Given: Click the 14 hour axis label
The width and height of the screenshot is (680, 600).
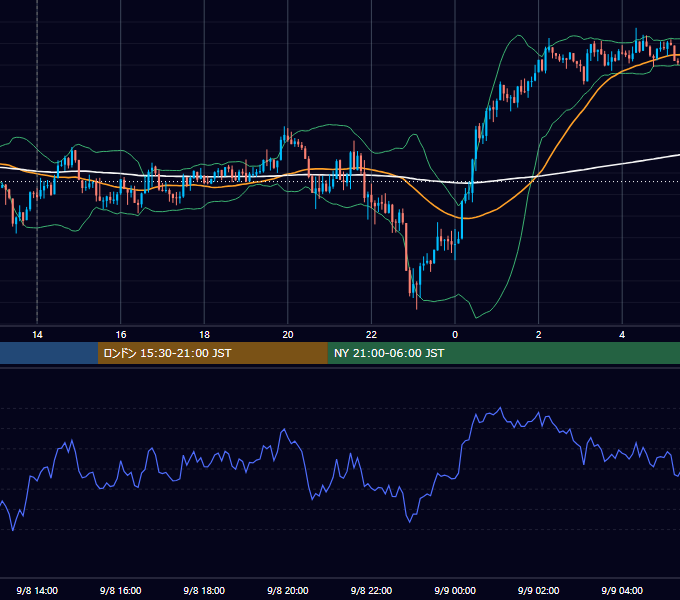Looking at the screenshot, I should (37, 335).
